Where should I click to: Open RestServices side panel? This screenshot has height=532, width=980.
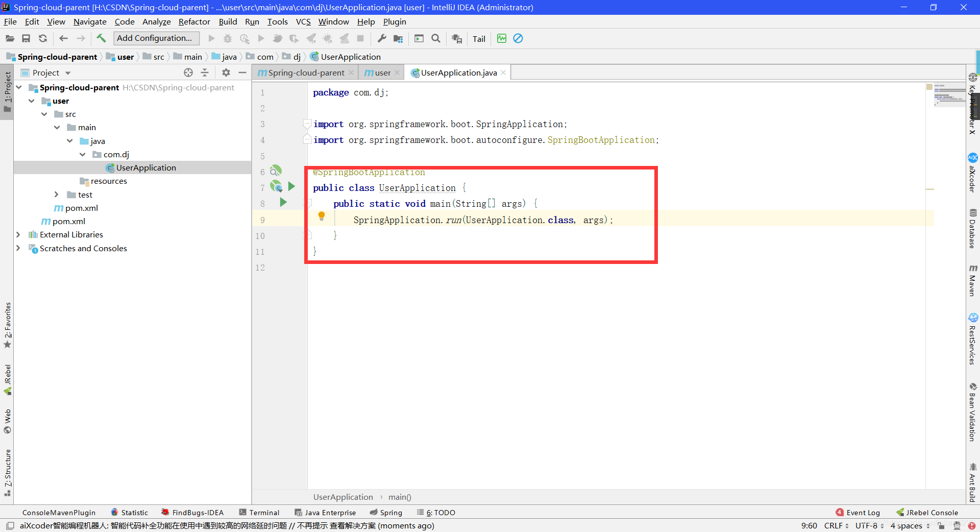[x=973, y=339]
